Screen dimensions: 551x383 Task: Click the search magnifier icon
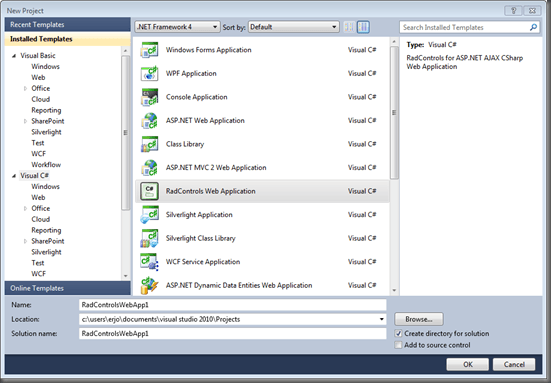click(533, 27)
